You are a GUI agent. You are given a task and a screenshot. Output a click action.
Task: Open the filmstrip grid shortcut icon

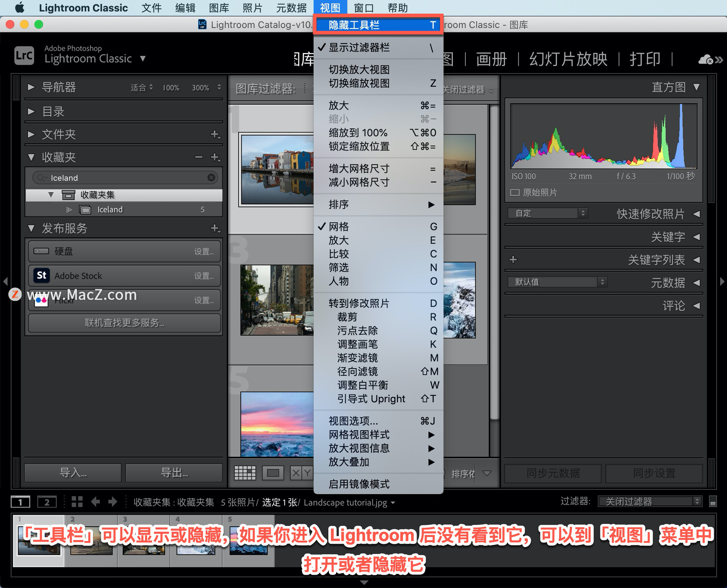tap(77, 502)
